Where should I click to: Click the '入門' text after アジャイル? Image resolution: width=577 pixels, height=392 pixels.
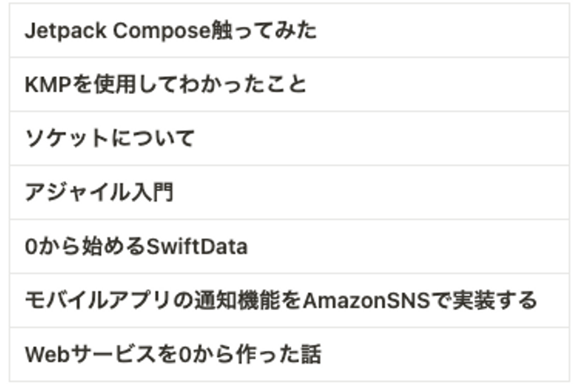point(152,192)
